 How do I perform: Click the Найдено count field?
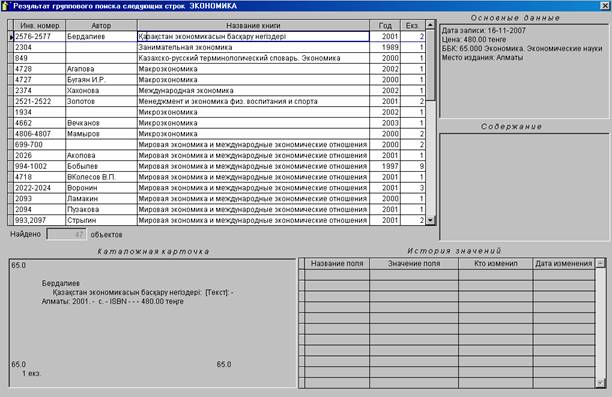coord(66,235)
